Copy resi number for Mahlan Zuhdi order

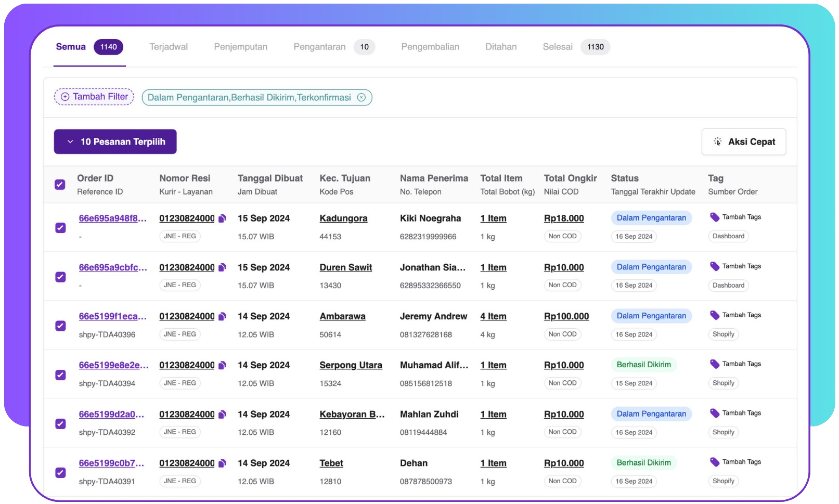pyautogui.click(x=222, y=415)
